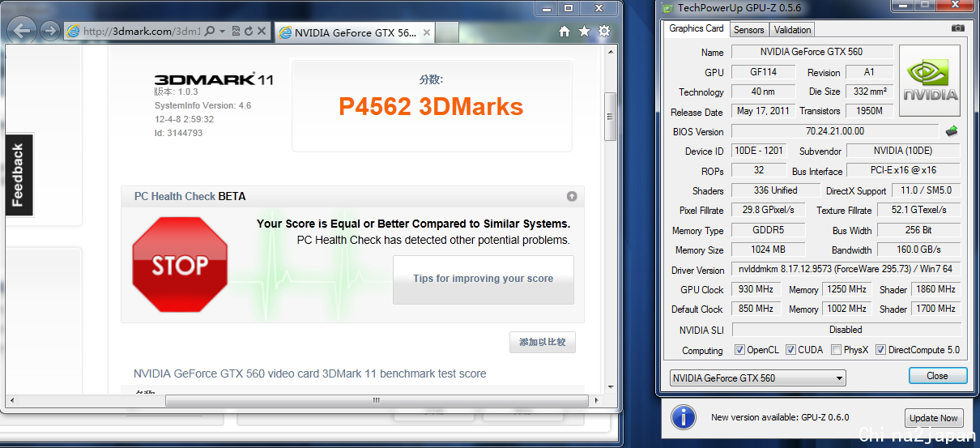Click the blue information icon

click(684, 418)
